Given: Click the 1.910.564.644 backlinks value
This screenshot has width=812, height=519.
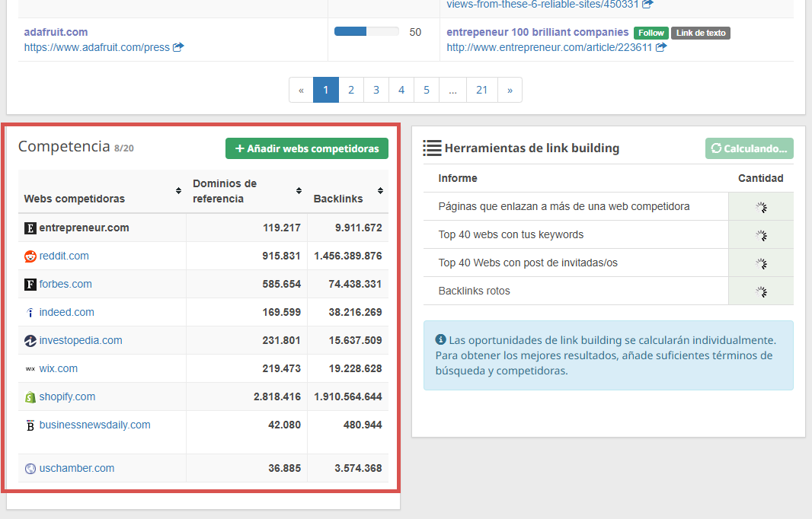Looking at the screenshot, I should [x=348, y=397].
